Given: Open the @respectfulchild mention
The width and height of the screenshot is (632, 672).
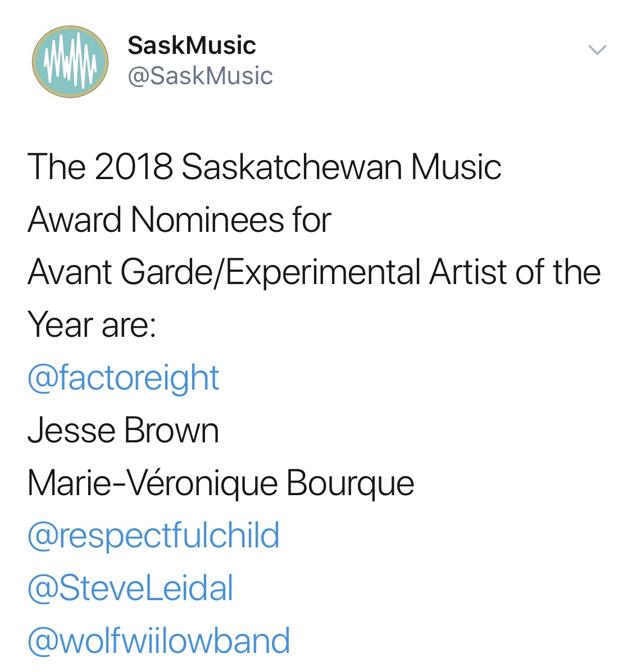Looking at the screenshot, I should pyautogui.click(x=153, y=536).
